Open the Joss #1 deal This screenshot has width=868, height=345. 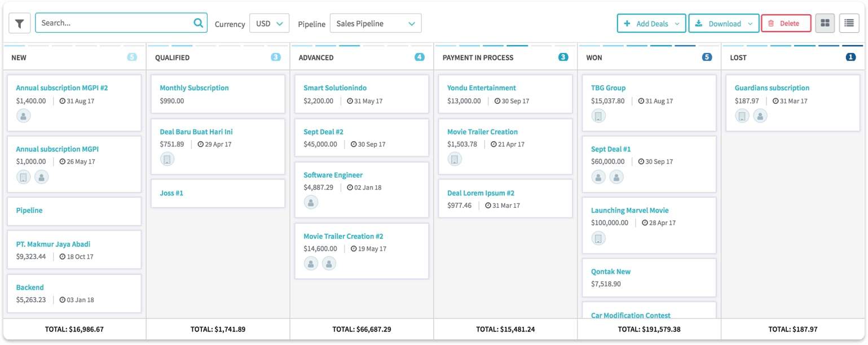(171, 193)
